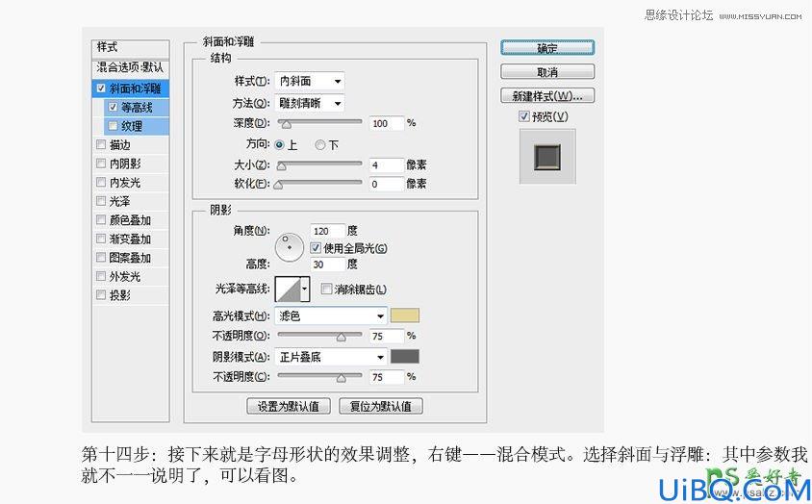The height and width of the screenshot is (504, 812).
Task: Open the 高光模式 dropdown showing 滤色
Action: 331,315
